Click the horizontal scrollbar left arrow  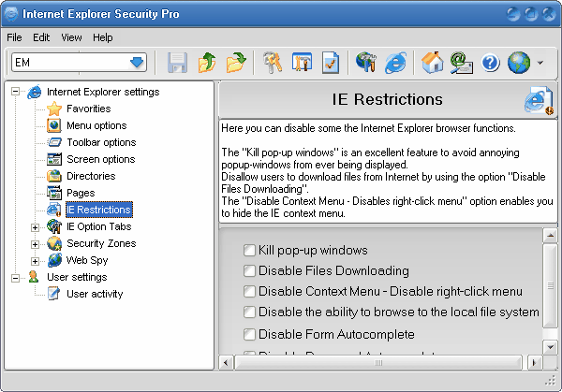[x=226, y=363]
